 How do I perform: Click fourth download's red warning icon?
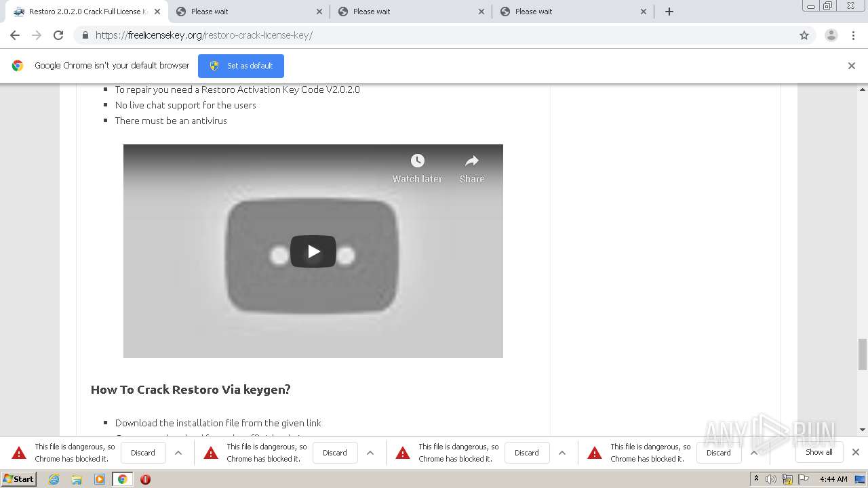point(595,453)
